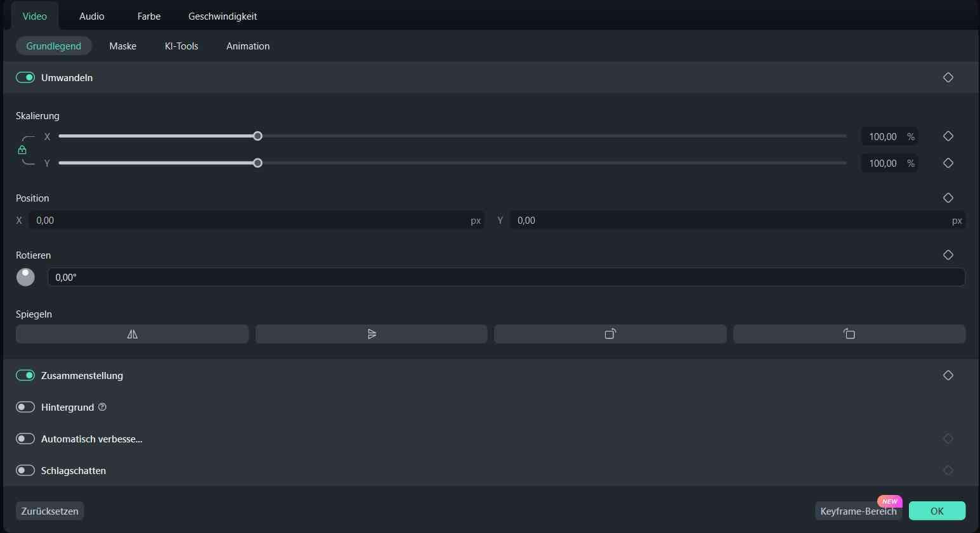Open the KI-Tools sub-tab

pyautogui.click(x=181, y=46)
